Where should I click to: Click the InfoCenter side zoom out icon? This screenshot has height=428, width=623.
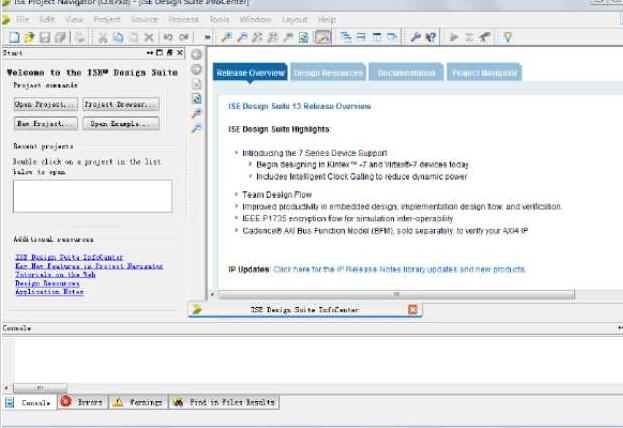pyautogui.click(x=196, y=128)
